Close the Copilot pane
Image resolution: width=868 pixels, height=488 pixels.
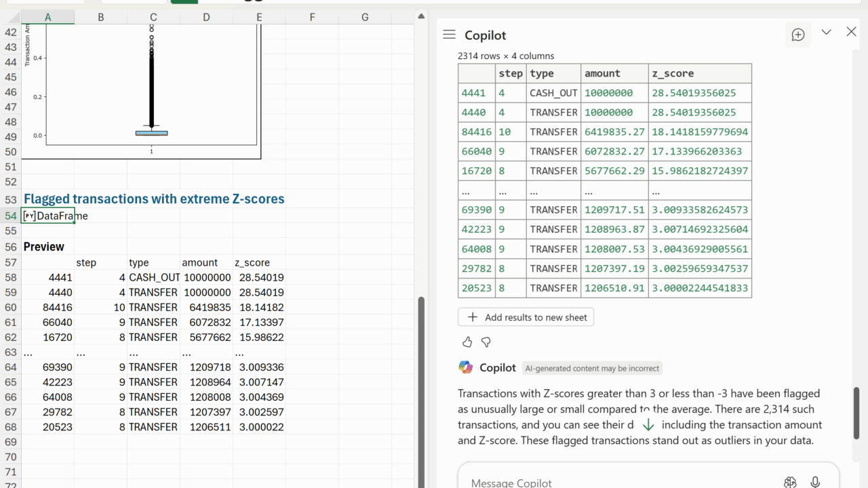tap(852, 32)
